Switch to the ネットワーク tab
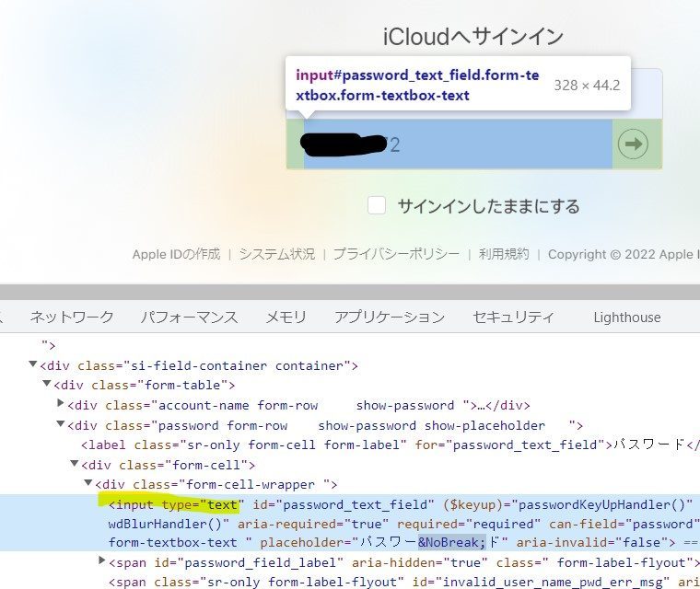700x589 pixels. pyautogui.click(x=72, y=318)
